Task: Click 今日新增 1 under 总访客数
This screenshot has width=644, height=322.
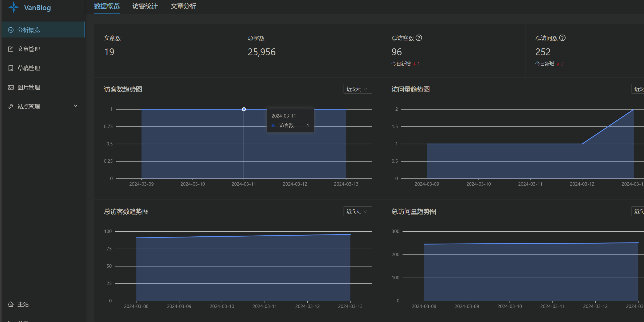Action: click(x=406, y=64)
